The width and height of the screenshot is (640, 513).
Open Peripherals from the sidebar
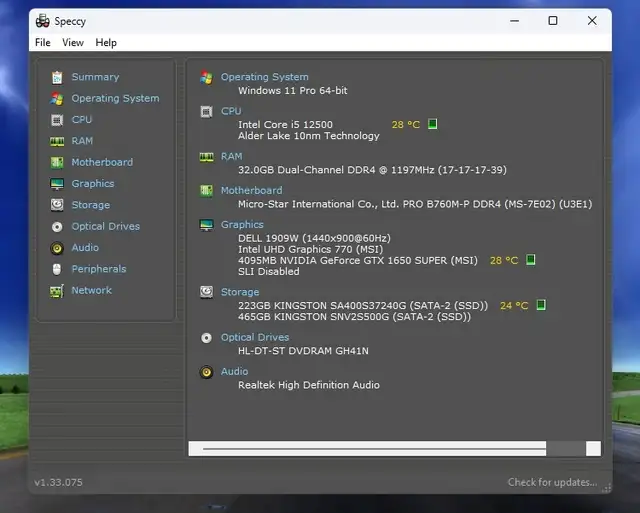[x=99, y=269]
